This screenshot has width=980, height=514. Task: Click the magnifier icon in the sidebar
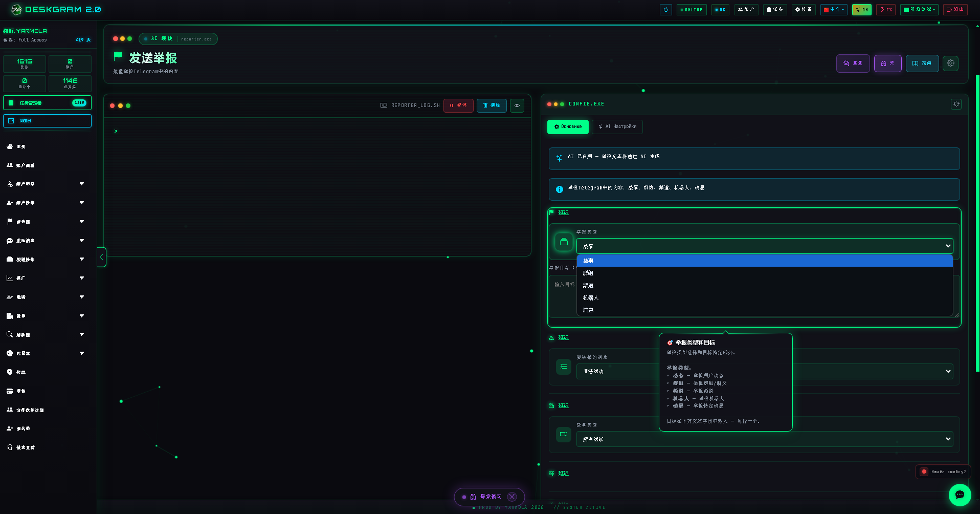(10, 334)
